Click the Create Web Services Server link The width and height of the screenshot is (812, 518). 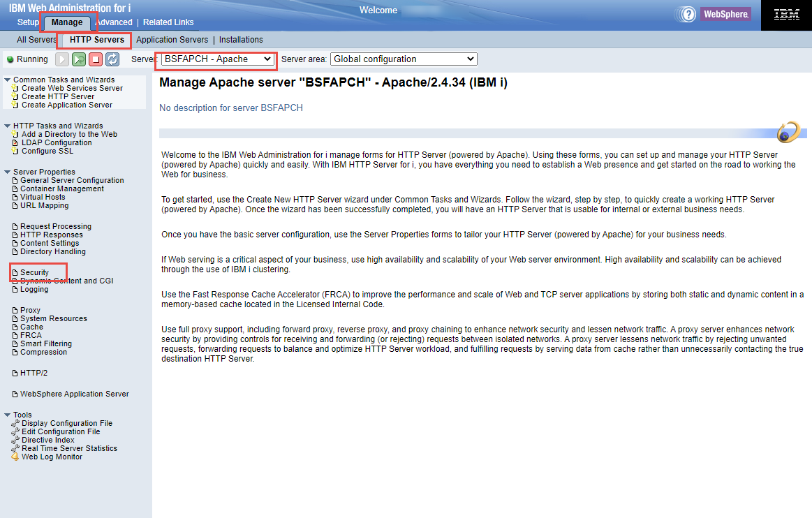[72, 88]
